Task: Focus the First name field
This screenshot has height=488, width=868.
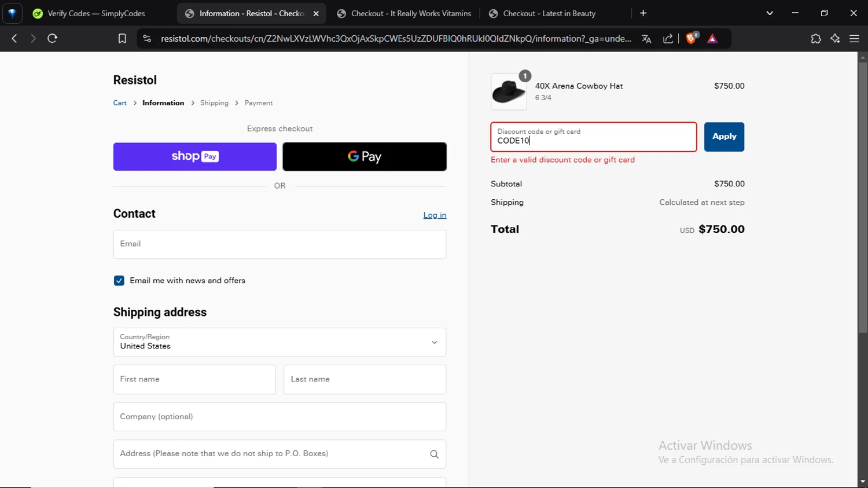Action: click(x=194, y=380)
